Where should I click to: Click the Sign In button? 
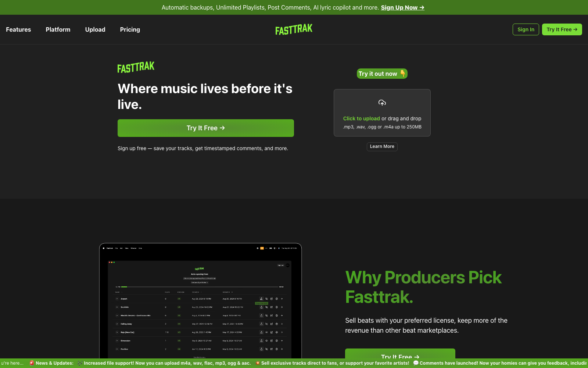pyautogui.click(x=526, y=29)
